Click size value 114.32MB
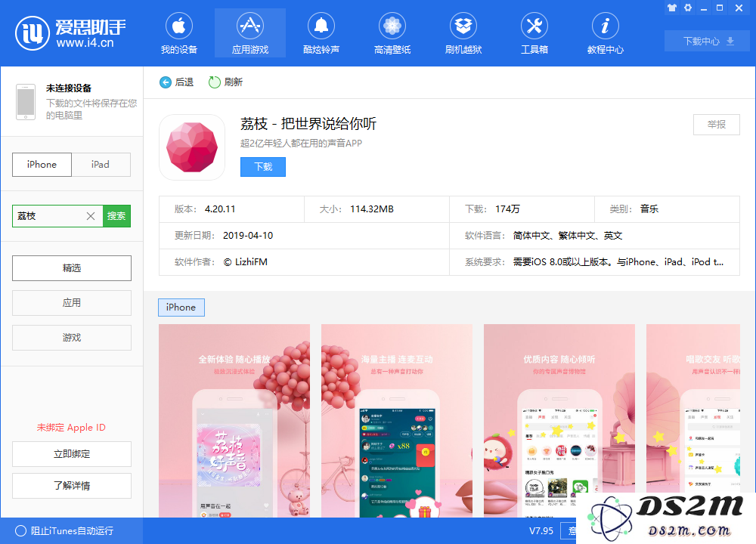Screen dimensions: 756x544 pos(372,209)
